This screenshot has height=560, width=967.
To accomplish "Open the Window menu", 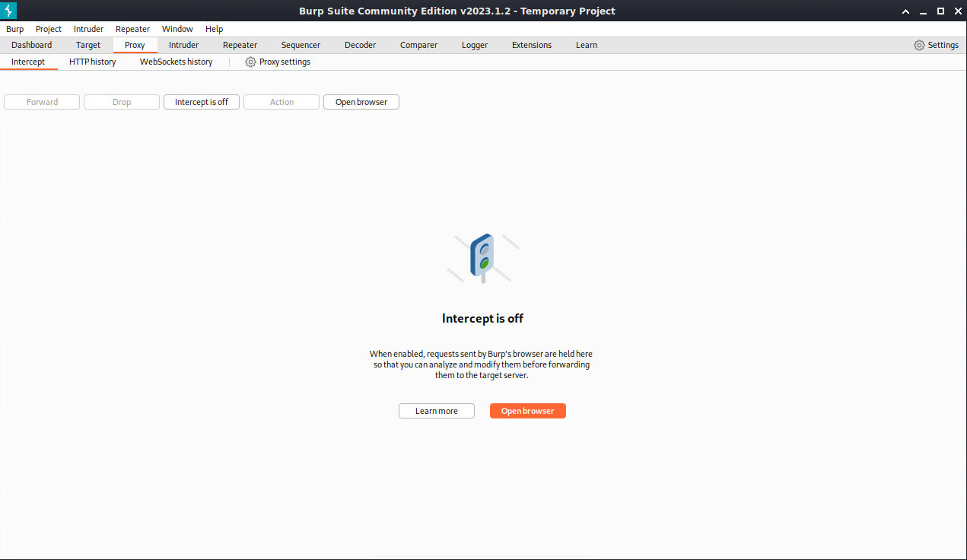I will tap(177, 29).
